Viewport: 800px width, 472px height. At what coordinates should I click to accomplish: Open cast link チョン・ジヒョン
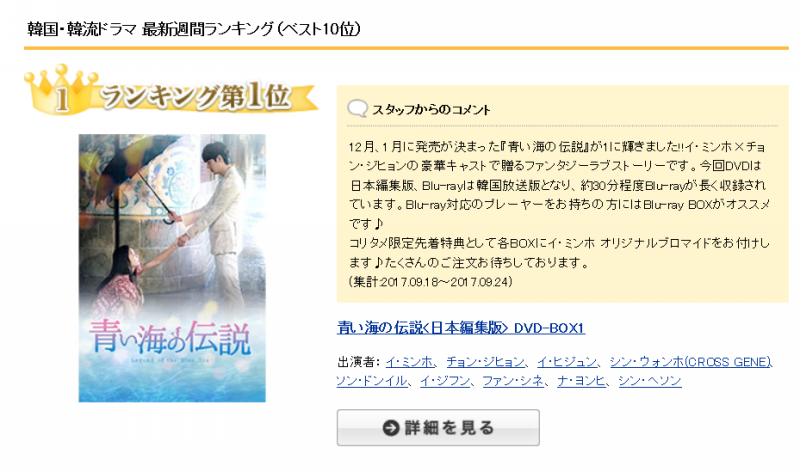click(486, 362)
